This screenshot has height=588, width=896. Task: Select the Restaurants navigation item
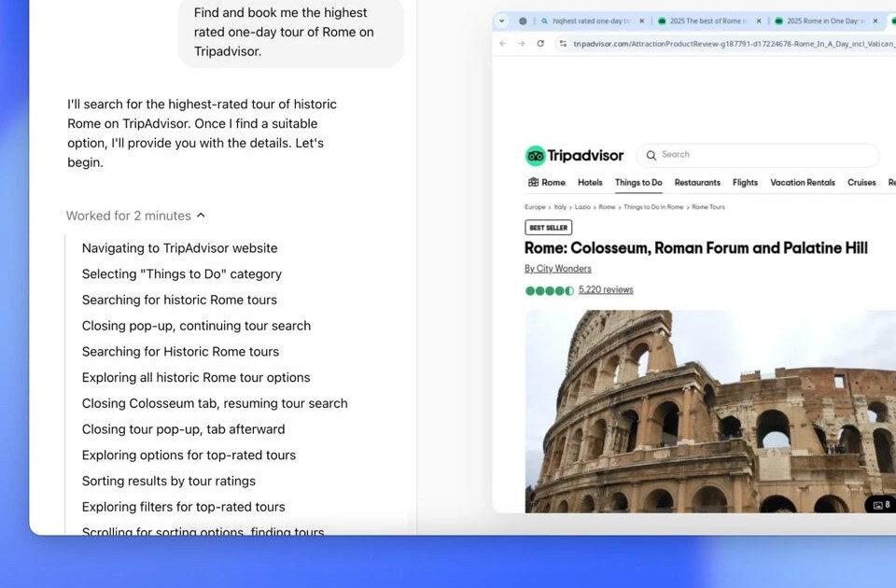point(697,183)
